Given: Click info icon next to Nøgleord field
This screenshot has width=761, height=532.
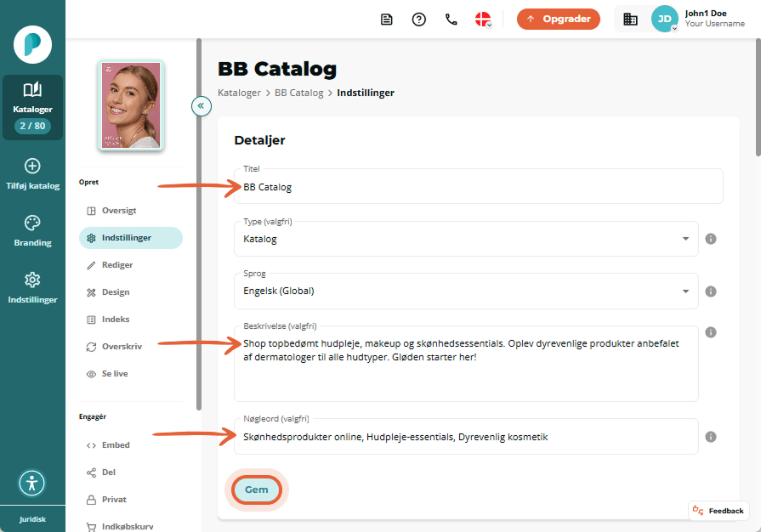Looking at the screenshot, I should click(x=711, y=437).
